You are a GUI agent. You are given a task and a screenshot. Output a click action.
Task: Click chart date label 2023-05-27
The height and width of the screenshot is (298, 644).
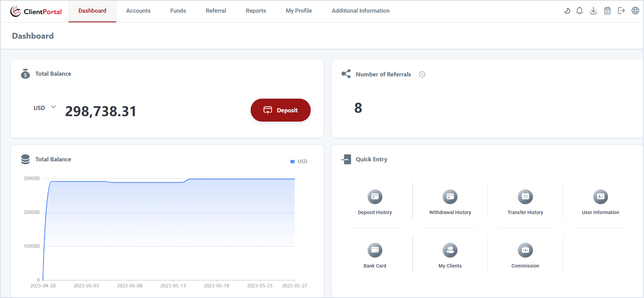click(295, 286)
